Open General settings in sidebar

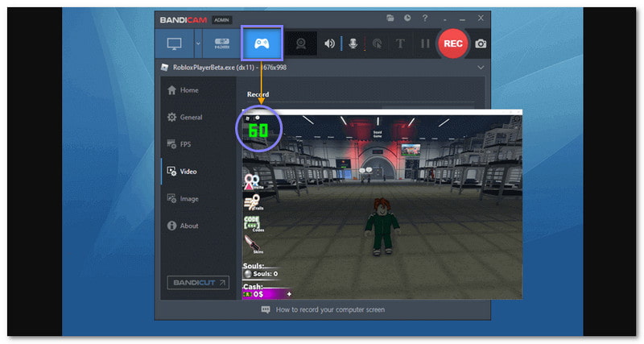[184, 117]
